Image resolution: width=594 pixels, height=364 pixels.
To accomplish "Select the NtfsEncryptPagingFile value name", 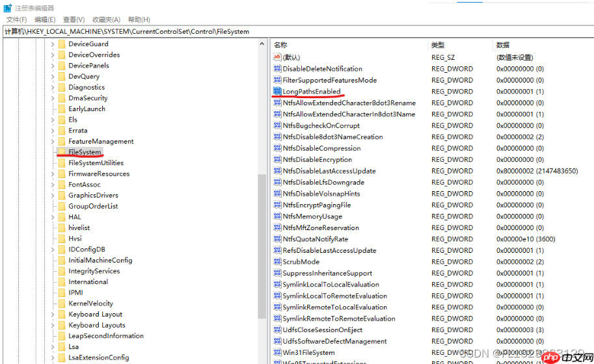I will click(x=317, y=205).
